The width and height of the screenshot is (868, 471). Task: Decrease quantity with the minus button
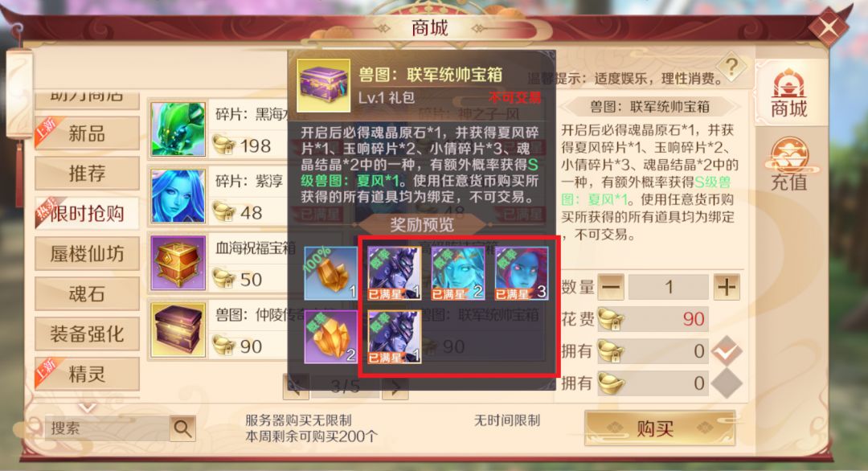pos(610,287)
